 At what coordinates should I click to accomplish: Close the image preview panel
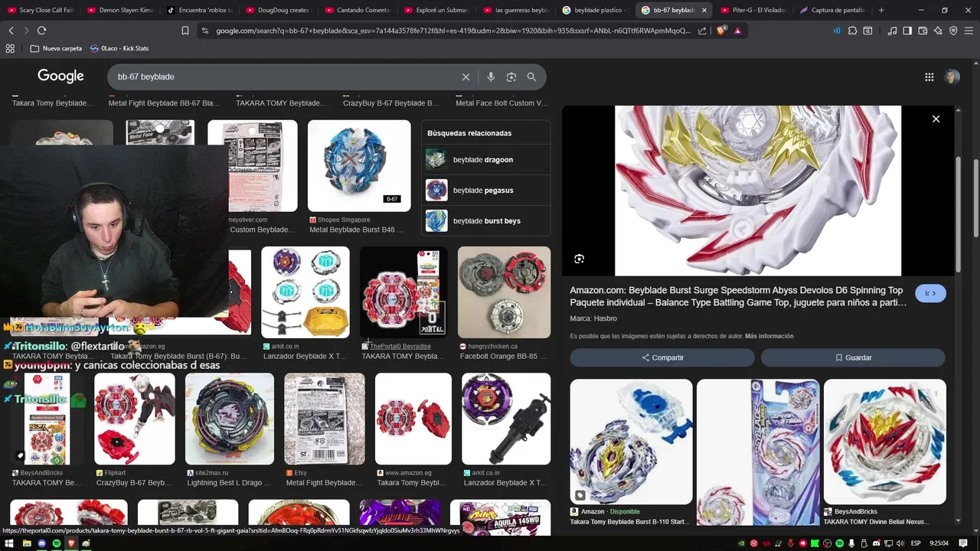[936, 119]
